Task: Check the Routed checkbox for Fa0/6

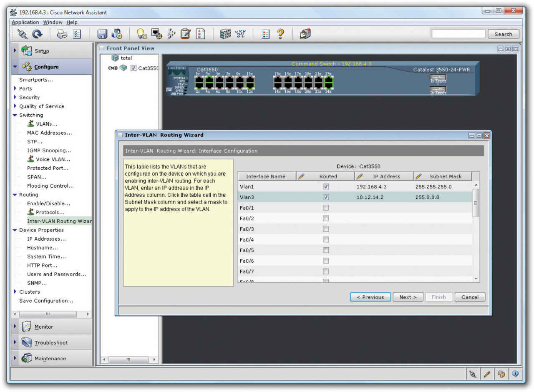Action: (326, 261)
